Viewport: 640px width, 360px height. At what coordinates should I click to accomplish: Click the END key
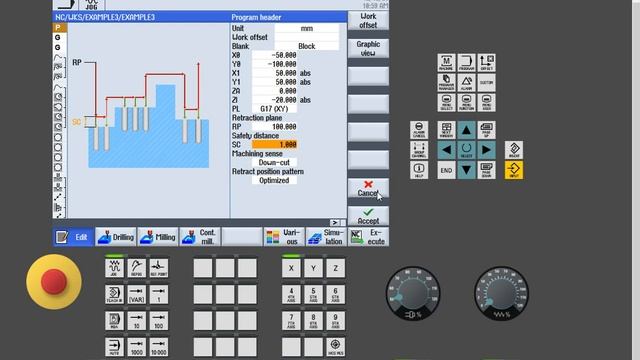tap(447, 170)
